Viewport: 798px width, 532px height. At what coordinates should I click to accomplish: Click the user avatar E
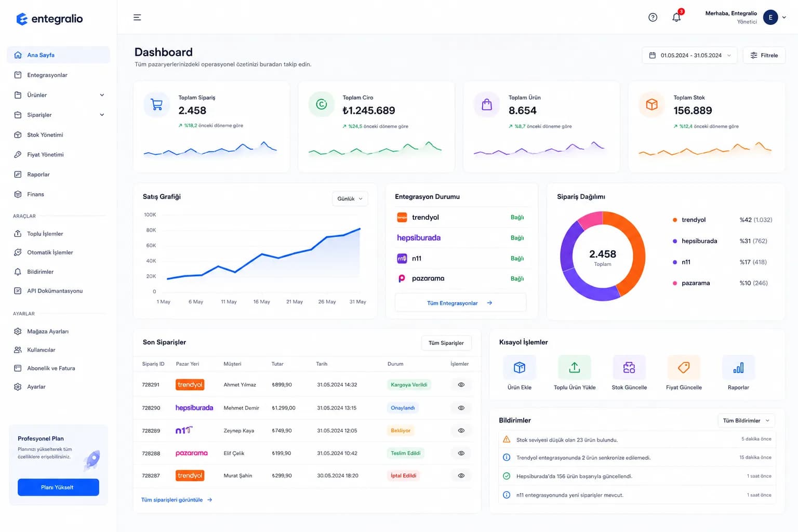tap(770, 18)
